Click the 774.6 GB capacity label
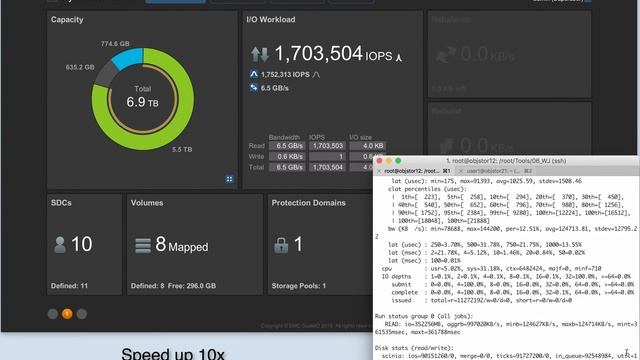This screenshot has height=360, width=640. 115,44
